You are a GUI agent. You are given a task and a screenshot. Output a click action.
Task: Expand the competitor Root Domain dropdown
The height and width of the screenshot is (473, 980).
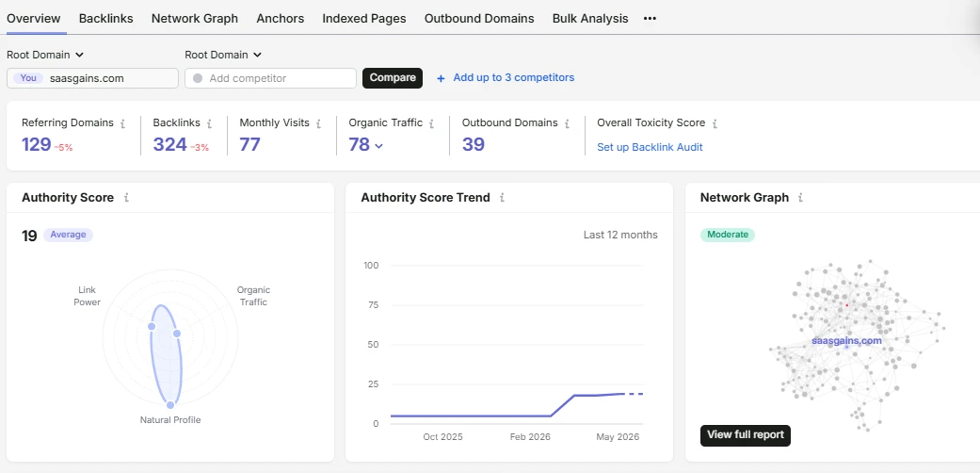(223, 55)
